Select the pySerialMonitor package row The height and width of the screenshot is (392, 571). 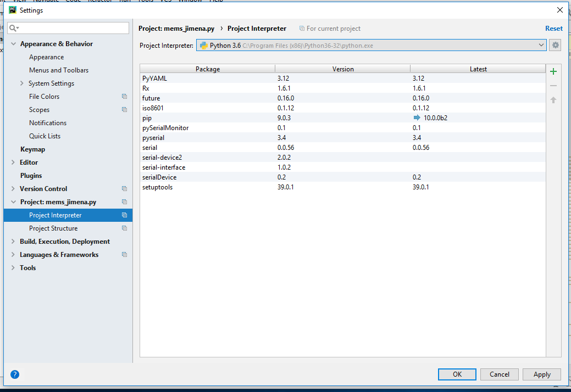(343, 127)
